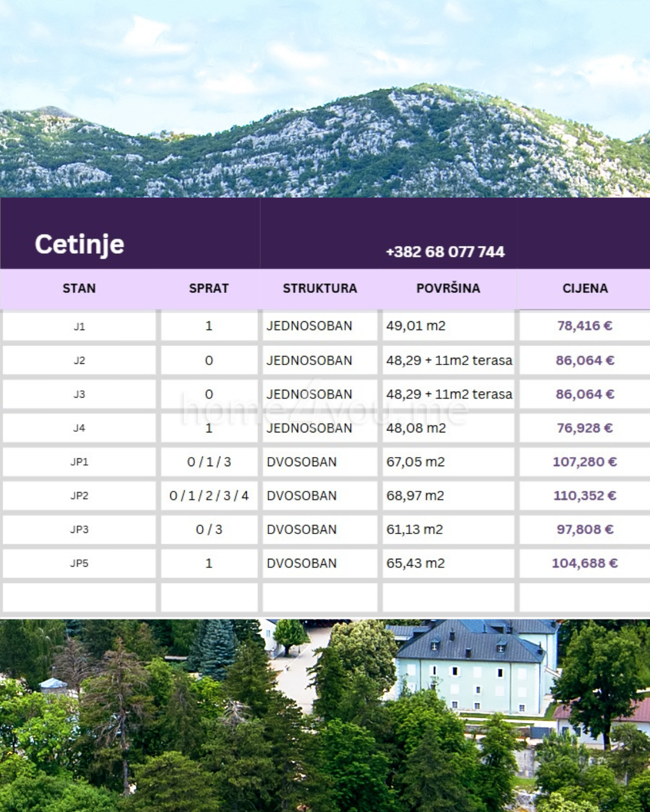Click the J1 apartment cell

point(79,327)
